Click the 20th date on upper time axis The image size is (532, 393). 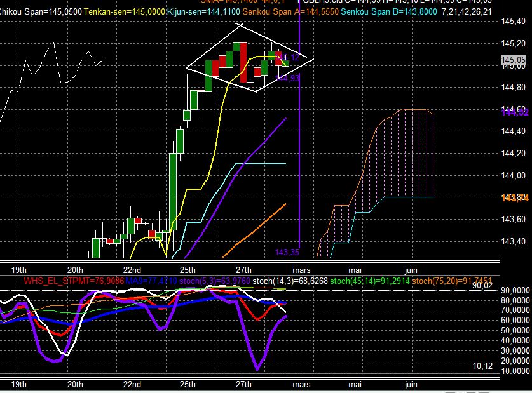[75, 270]
